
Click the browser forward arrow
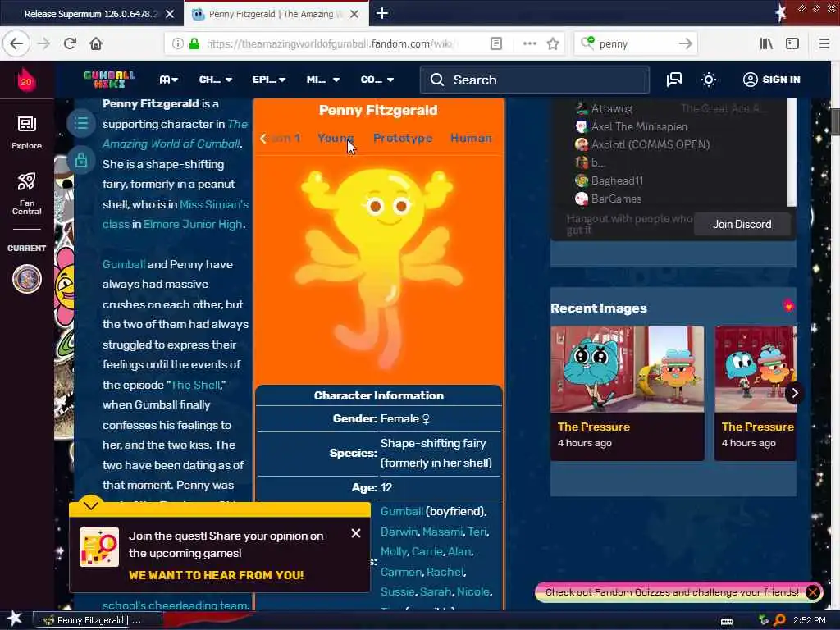[x=44, y=43]
